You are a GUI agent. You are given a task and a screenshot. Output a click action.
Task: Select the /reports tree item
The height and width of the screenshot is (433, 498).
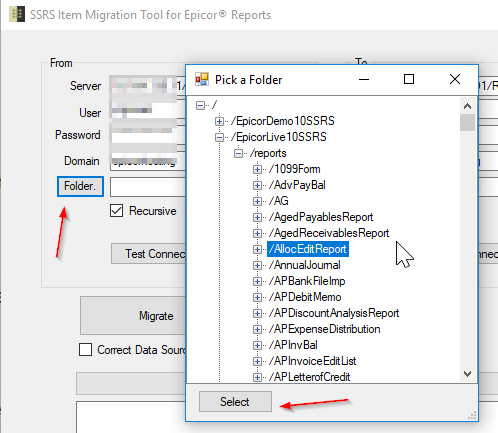tap(268, 153)
